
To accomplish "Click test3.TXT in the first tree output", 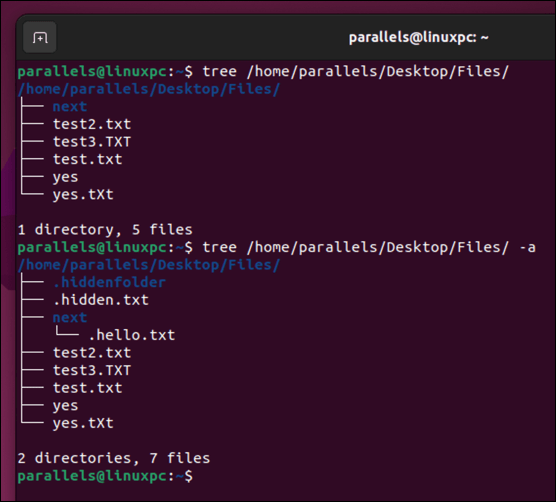I will click(x=92, y=142).
